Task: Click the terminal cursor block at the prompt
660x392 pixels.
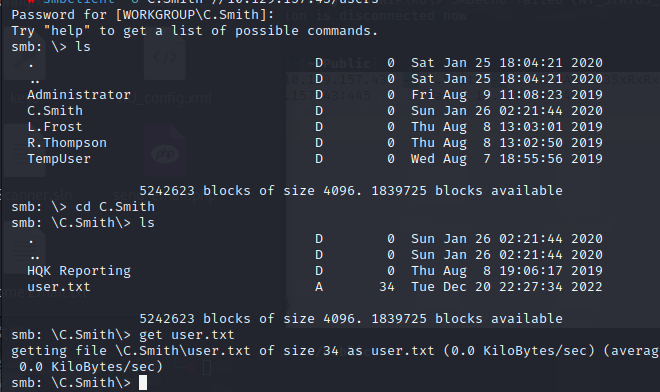Action: coord(143,383)
